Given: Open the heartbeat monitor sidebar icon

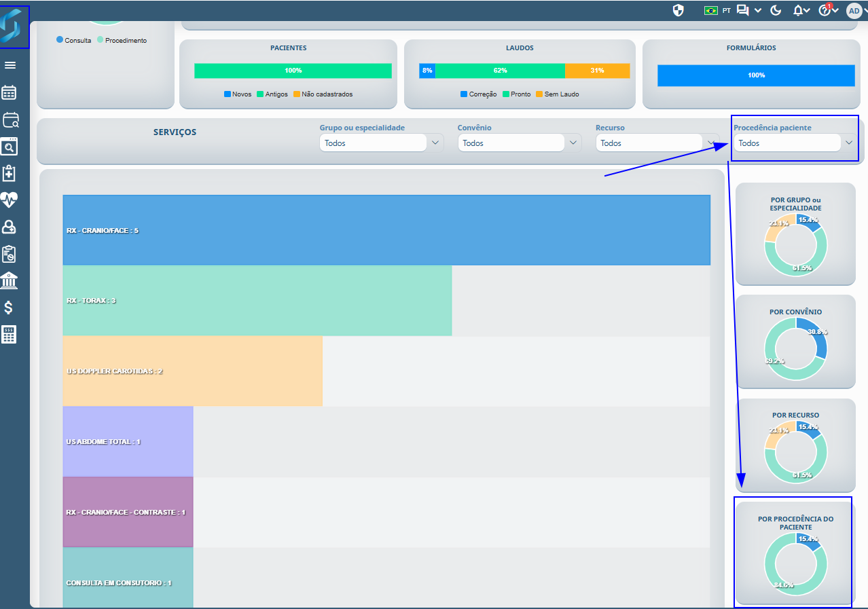Looking at the screenshot, I should (10, 200).
